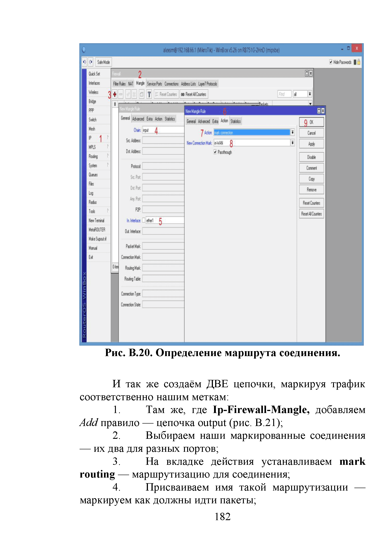392x556 pixels.
Task: Click the OK button
Action: (x=311, y=122)
